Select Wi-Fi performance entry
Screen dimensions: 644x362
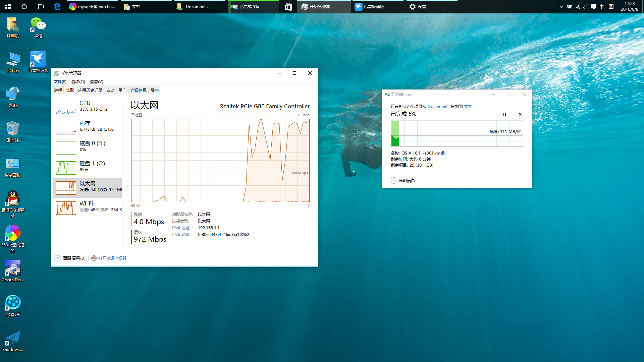tap(88, 208)
